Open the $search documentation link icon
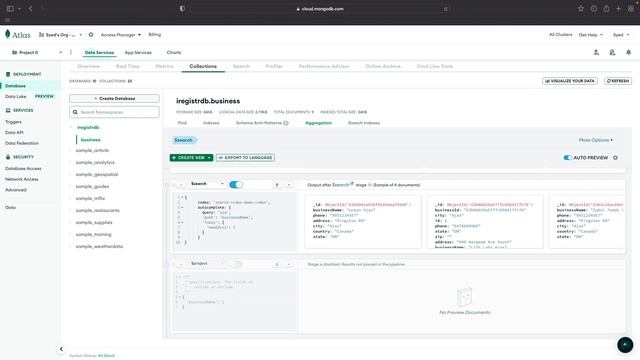 [352, 184]
